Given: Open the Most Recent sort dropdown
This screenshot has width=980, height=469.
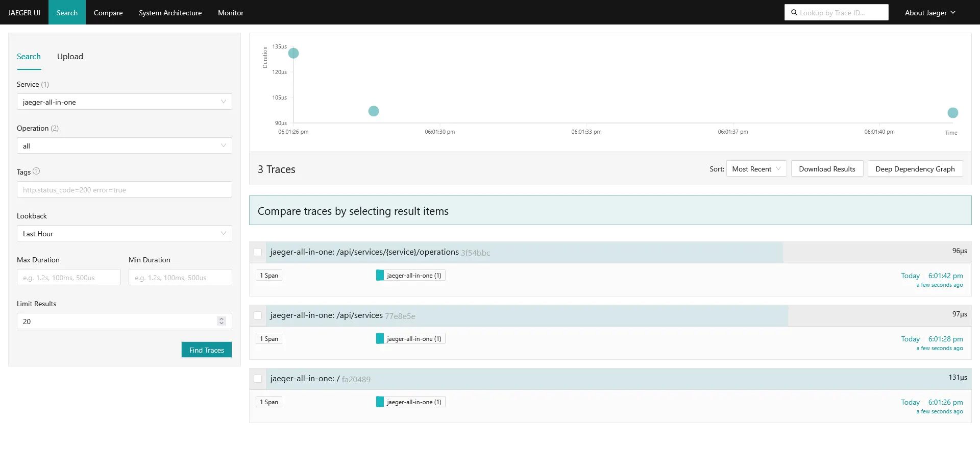Looking at the screenshot, I should 756,169.
